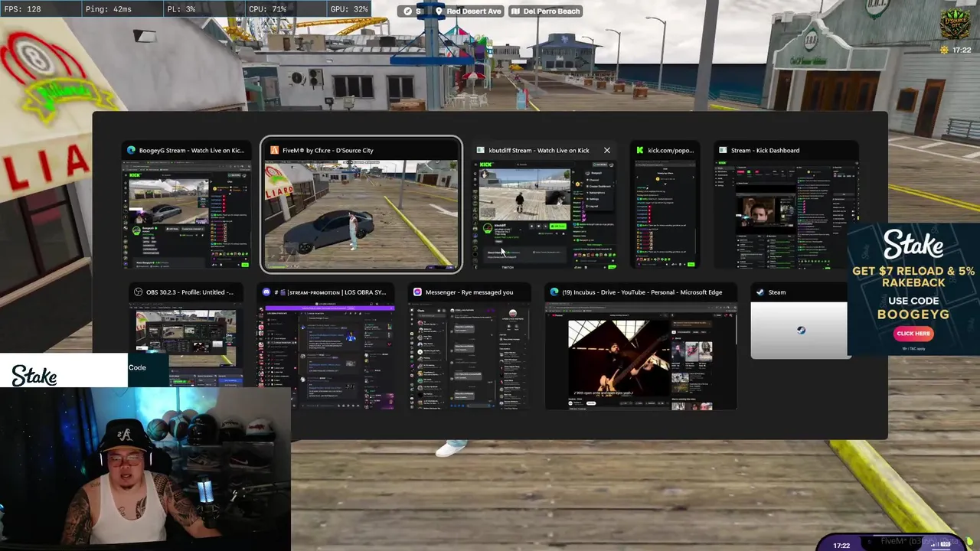This screenshot has height=551, width=980.
Task: Click the 'CPU: 71%' readout
Action: point(268,9)
